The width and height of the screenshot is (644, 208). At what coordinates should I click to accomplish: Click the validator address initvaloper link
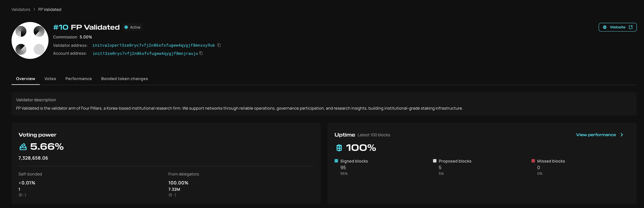coord(154,45)
